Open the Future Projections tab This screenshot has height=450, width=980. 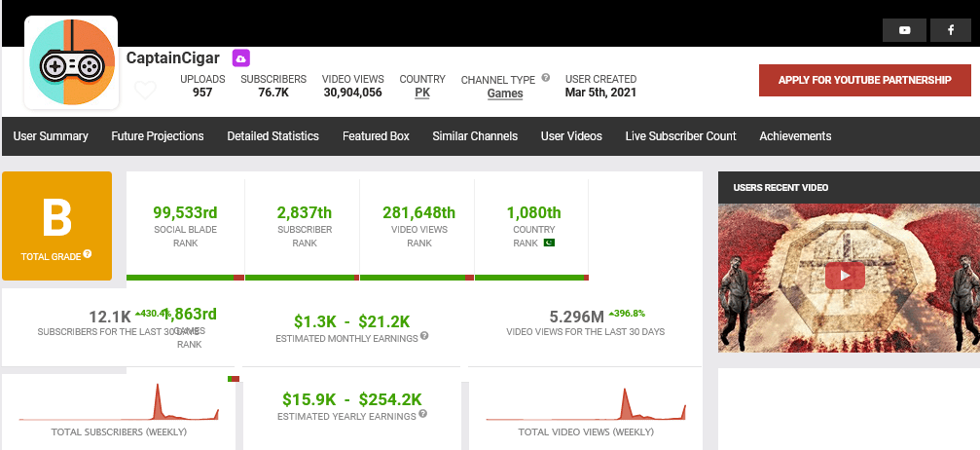pyautogui.click(x=158, y=135)
